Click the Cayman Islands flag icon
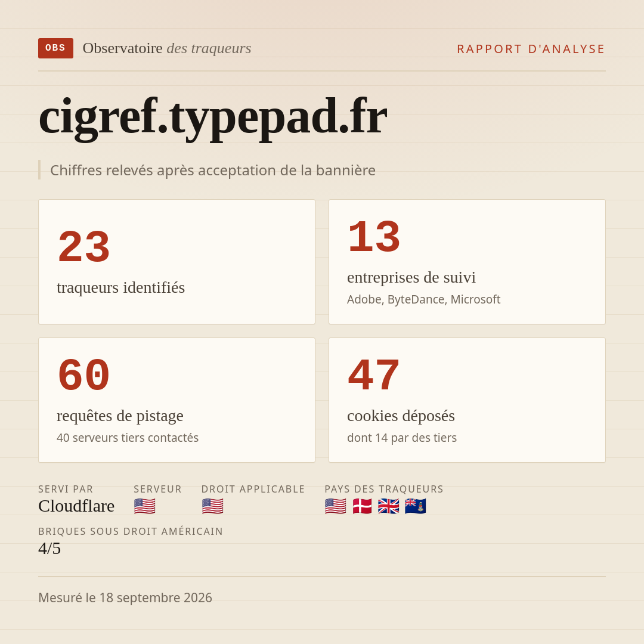644x644 pixels. click(415, 506)
